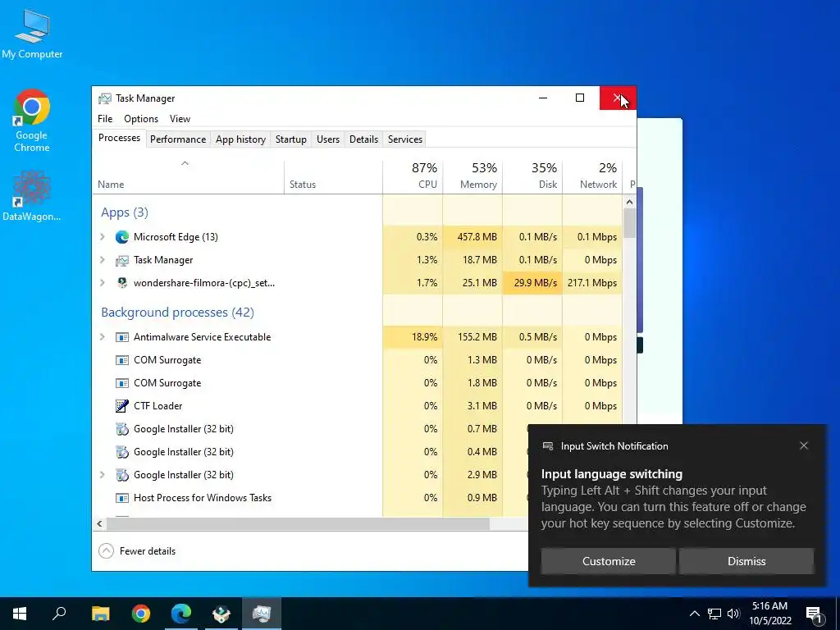This screenshot has height=630, width=840.
Task: Open network status tray icon
Action: coord(714,614)
